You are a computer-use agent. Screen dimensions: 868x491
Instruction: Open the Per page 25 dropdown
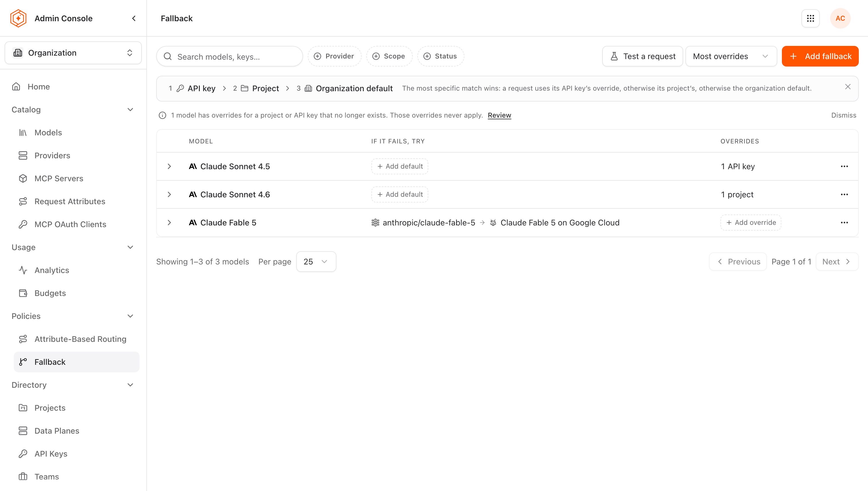tap(316, 262)
